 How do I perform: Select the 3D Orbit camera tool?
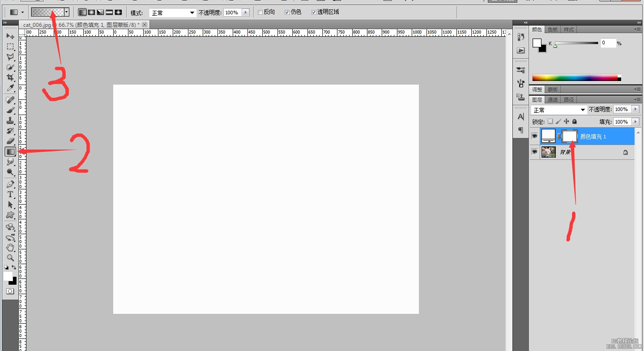click(10, 237)
